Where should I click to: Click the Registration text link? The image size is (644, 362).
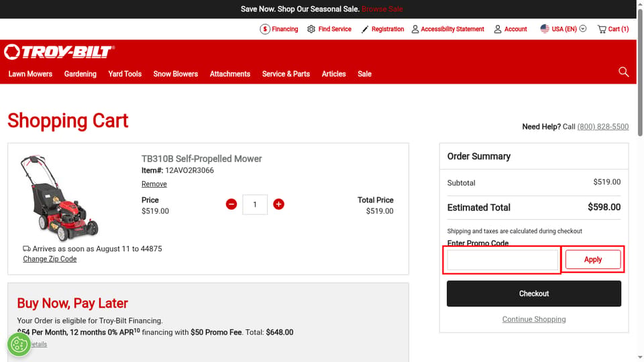coord(388,29)
